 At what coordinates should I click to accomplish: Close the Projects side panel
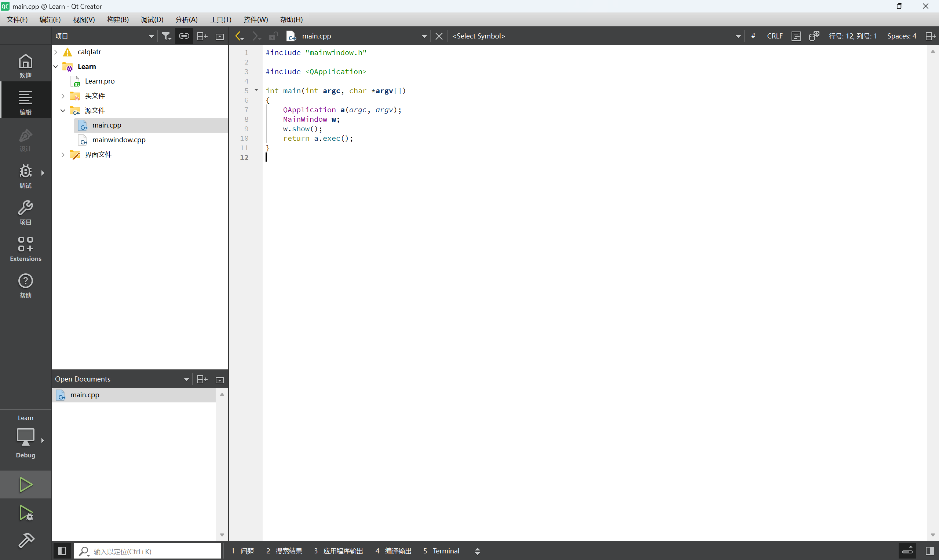(220, 36)
